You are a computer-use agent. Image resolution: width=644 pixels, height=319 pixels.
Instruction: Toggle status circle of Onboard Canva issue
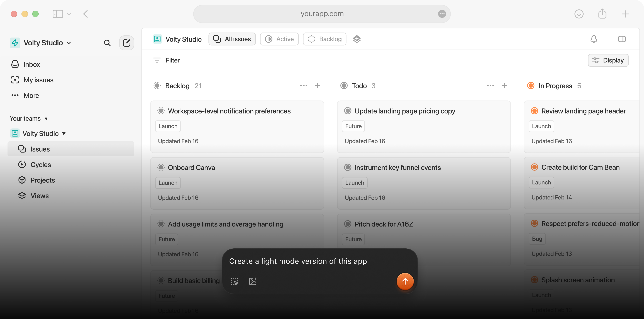point(161,167)
